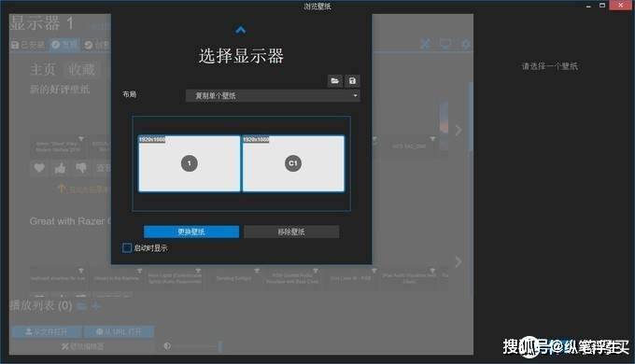Click right arrow of the lower wallpaper row

pyautogui.click(x=459, y=262)
